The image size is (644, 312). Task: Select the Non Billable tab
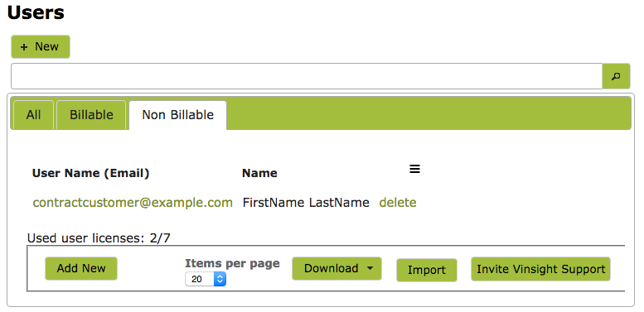point(178,115)
